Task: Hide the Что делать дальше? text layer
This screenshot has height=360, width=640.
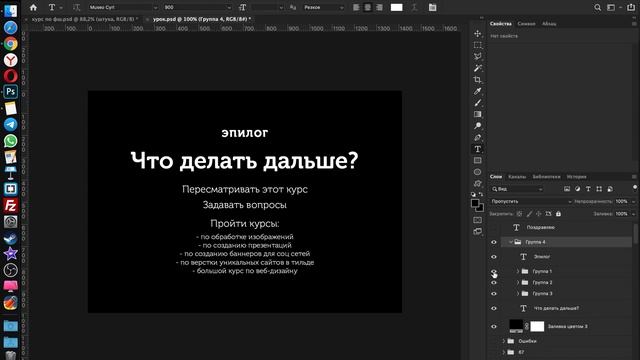Action: pos(494,308)
